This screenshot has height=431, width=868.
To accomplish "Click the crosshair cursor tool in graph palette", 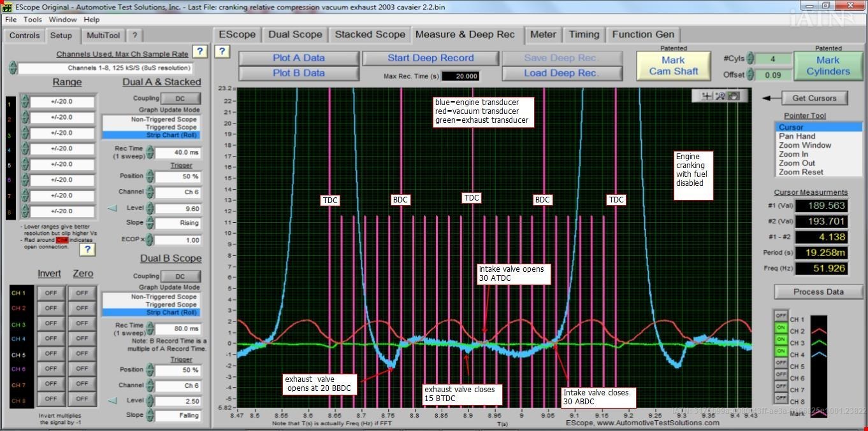I will tap(707, 96).
